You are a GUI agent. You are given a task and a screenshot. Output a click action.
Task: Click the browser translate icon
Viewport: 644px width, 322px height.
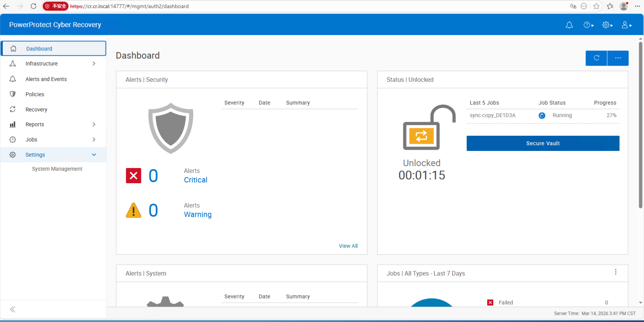573,6
